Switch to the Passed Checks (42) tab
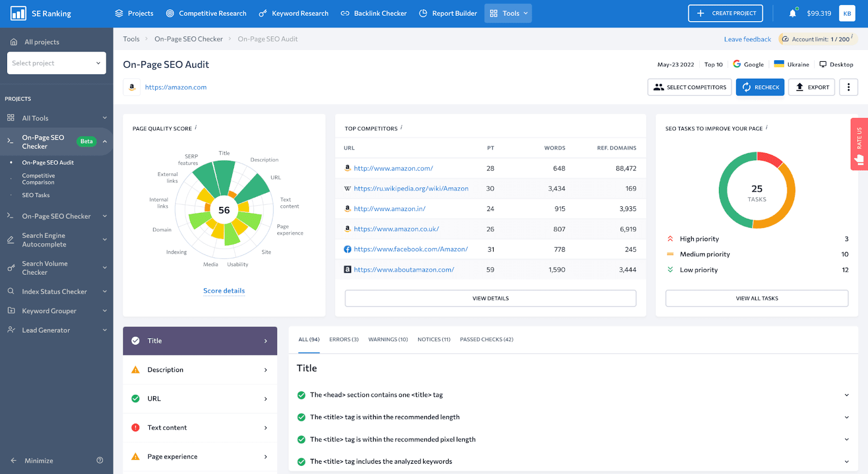This screenshot has height=474, width=868. pos(487,339)
